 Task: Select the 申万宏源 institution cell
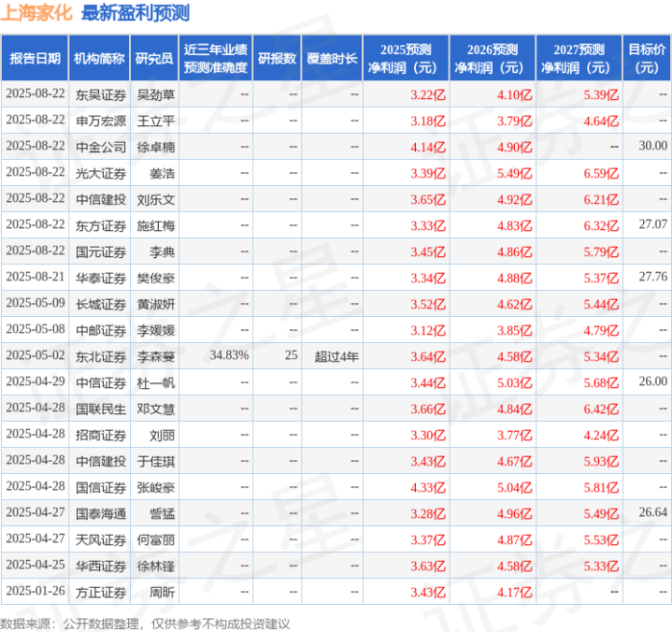pyautogui.click(x=101, y=121)
